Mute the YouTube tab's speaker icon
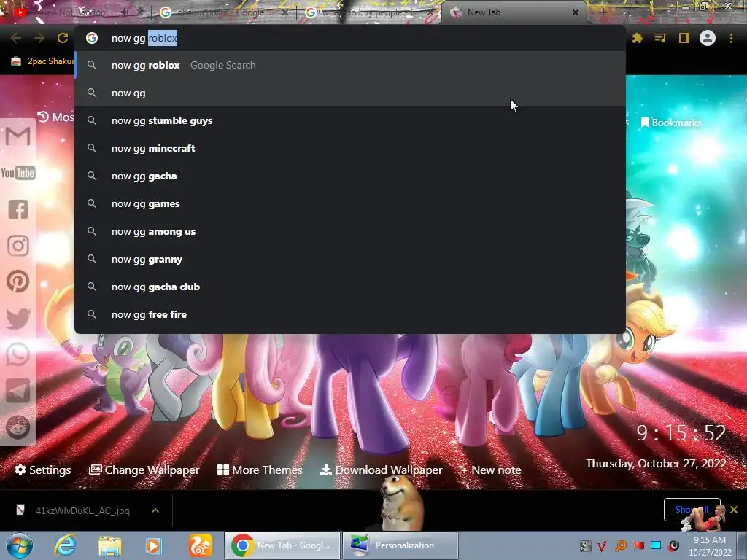This screenshot has width=747, height=560. pos(125,12)
